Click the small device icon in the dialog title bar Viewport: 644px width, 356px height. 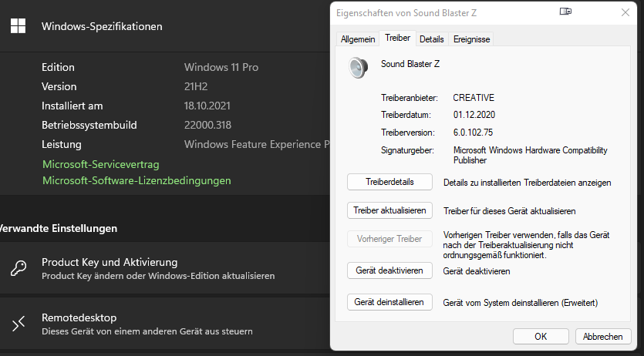click(x=565, y=12)
